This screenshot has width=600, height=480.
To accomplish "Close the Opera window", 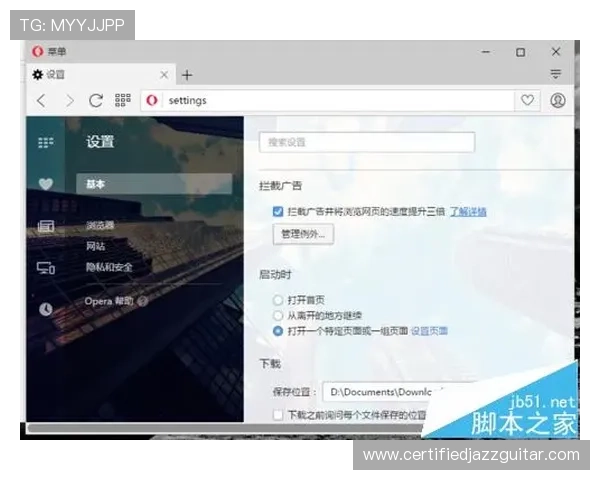I will click(x=556, y=52).
